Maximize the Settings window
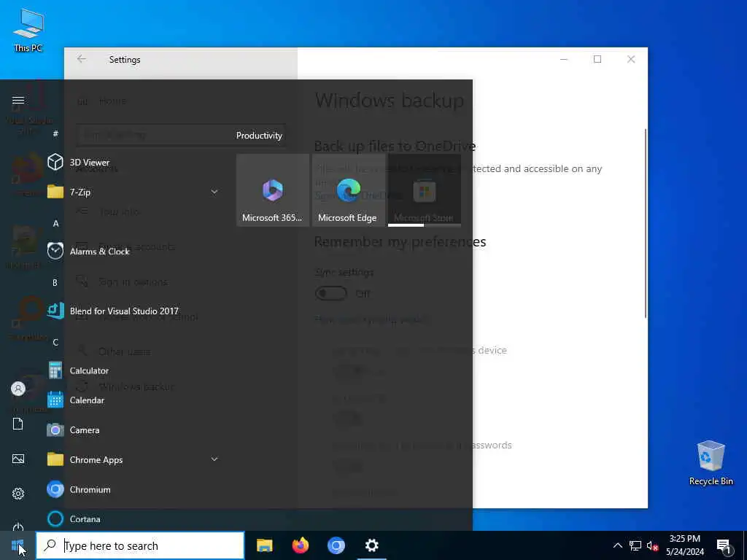This screenshot has width=747, height=560. coord(597,59)
